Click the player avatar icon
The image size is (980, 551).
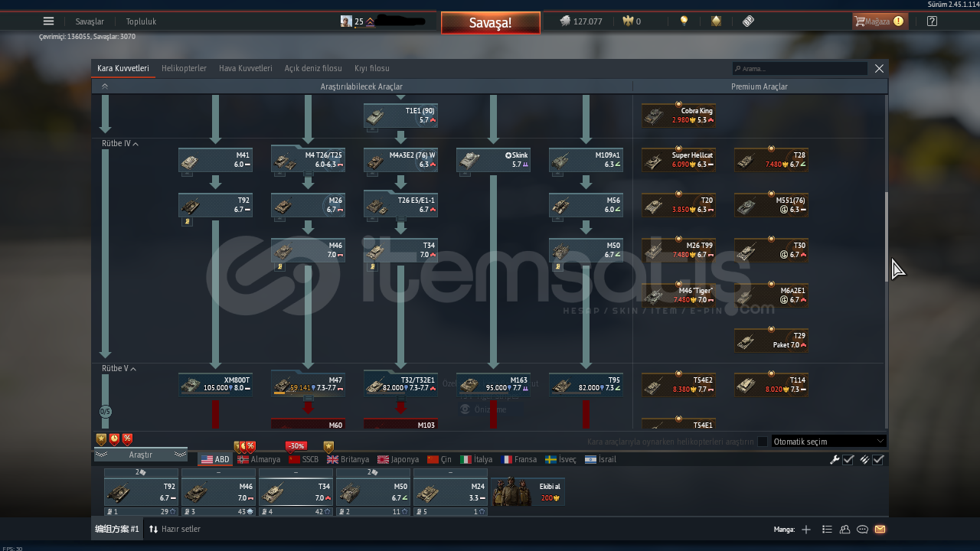click(x=346, y=21)
